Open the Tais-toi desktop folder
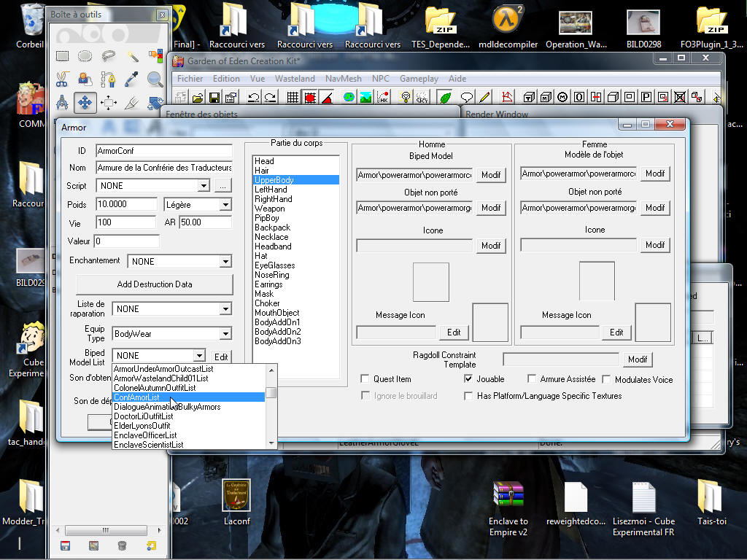 coord(712,502)
